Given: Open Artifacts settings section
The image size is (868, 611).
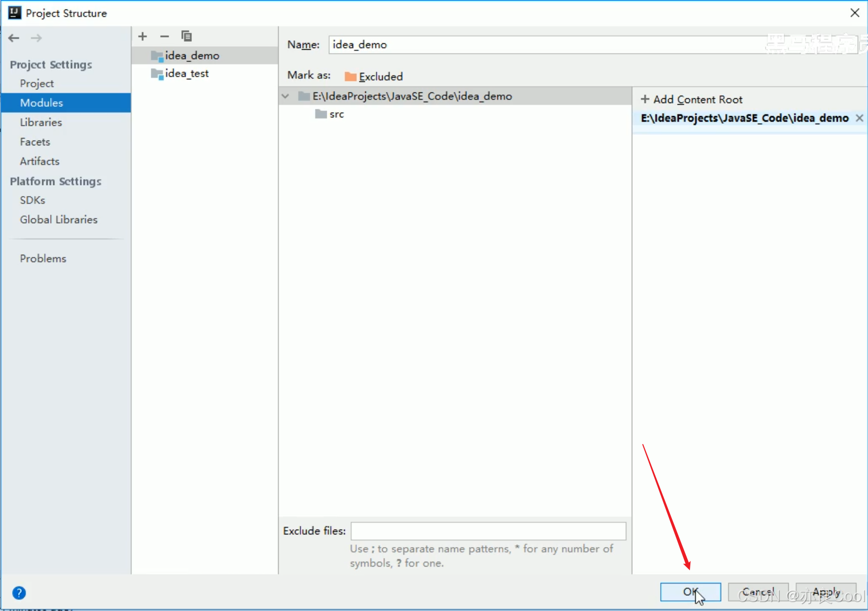Looking at the screenshot, I should [x=40, y=161].
